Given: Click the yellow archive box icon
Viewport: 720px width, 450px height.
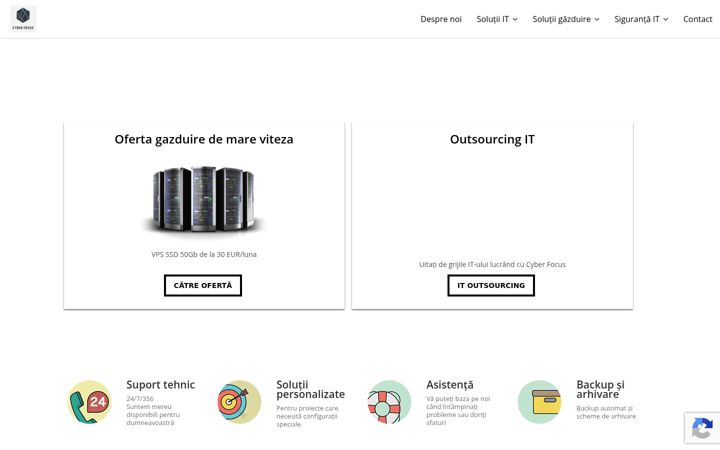Looking at the screenshot, I should pos(540,402).
